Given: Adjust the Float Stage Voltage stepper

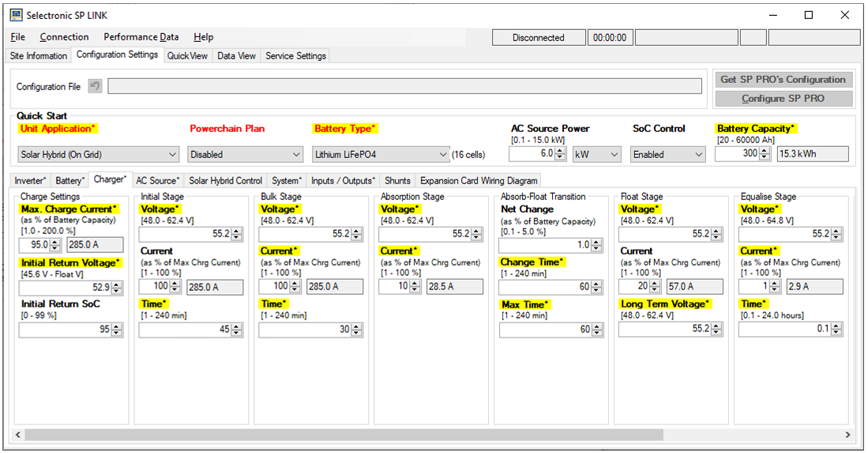Looking at the screenshot, I should 716,234.
